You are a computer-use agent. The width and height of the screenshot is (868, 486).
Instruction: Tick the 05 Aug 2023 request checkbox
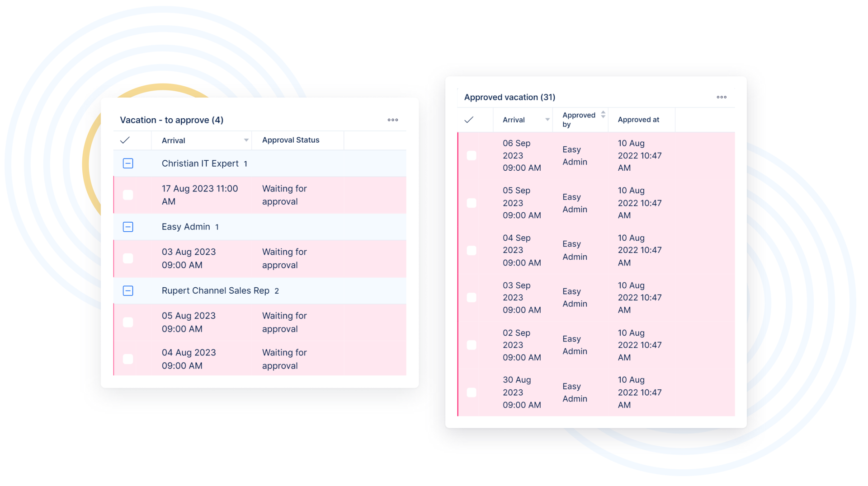128,322
